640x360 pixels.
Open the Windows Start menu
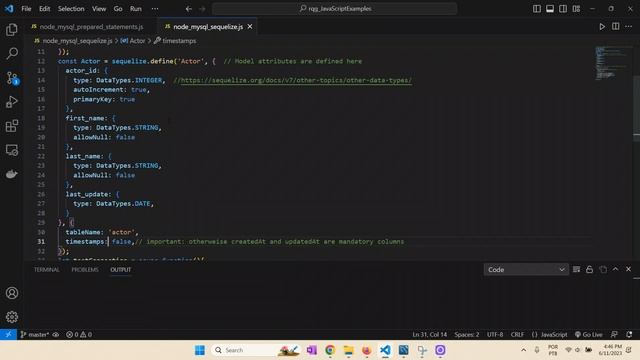pyautogui.click(x=200, y=350)
